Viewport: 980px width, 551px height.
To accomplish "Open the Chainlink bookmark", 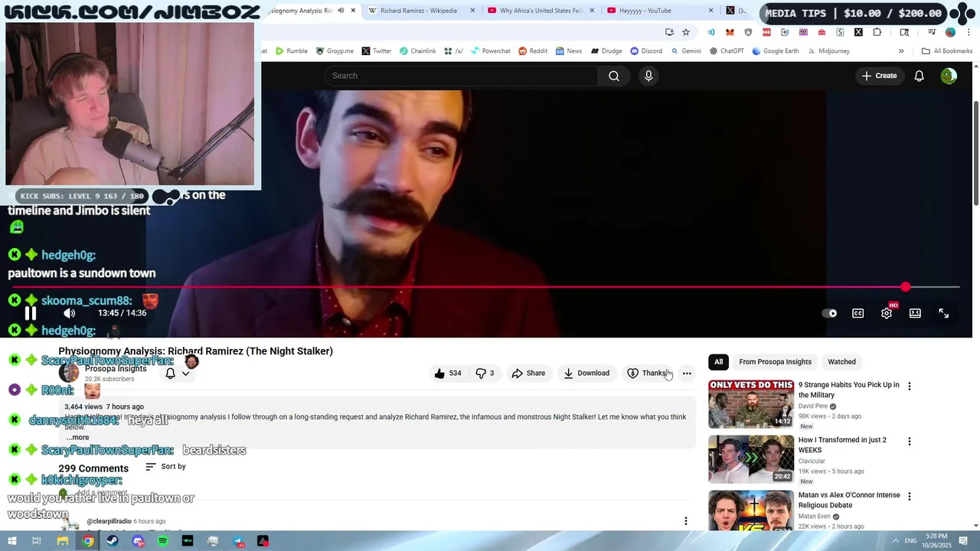I will pos(417,51).
